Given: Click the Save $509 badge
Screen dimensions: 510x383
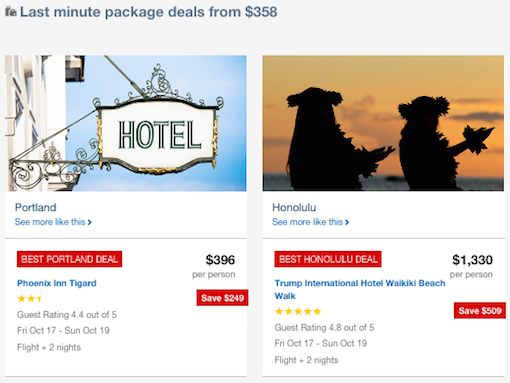Looking at the screenshot, I should click(x=480, y=311).
